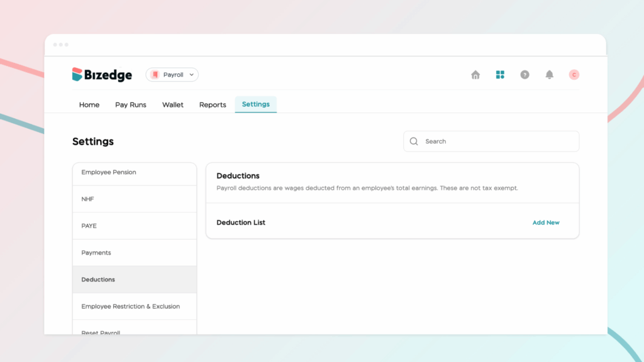Open the user profile avatar
Viewport: 644px width, 362px height.
(574, 75)
